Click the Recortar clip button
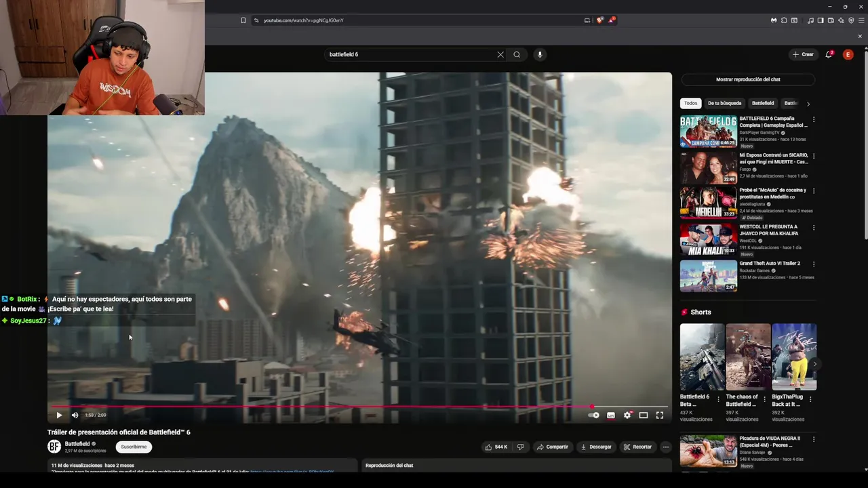The width and height of the screenshot is (868, 488). click(x=637, y=447)
